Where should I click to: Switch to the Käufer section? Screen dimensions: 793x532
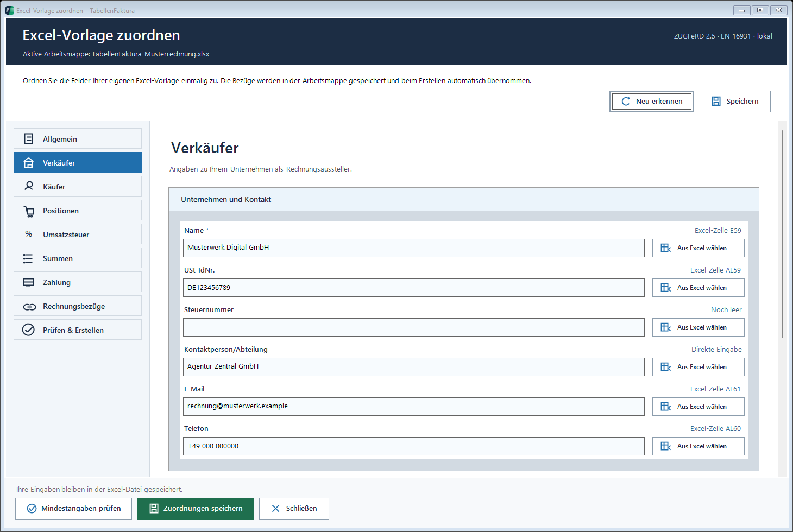pos(78,186)
